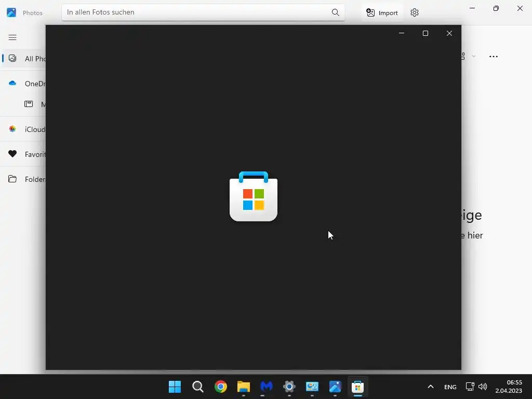Click the OneDrive cloud icon
Viewport: 532px width, 399px height.
click(12, 83)
